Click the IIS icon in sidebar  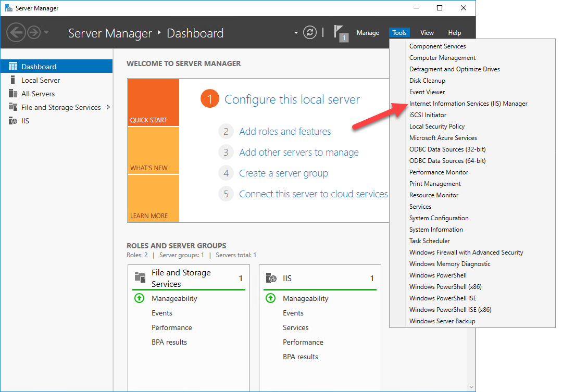click(13, 121)
